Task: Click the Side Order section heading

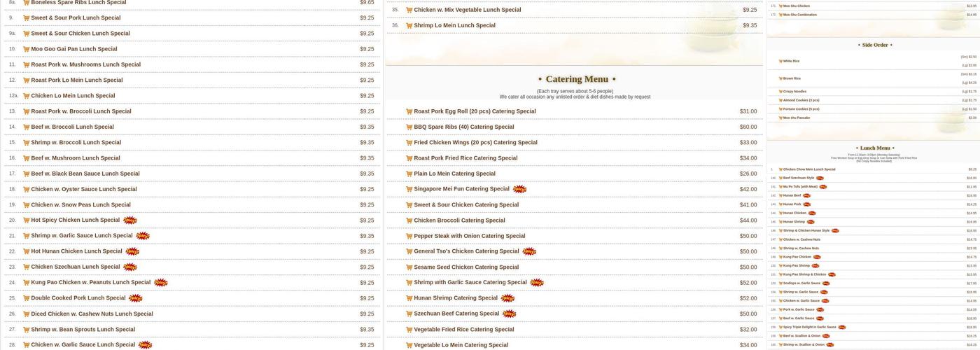Action: pyautogui.click(x=875, y=45)
